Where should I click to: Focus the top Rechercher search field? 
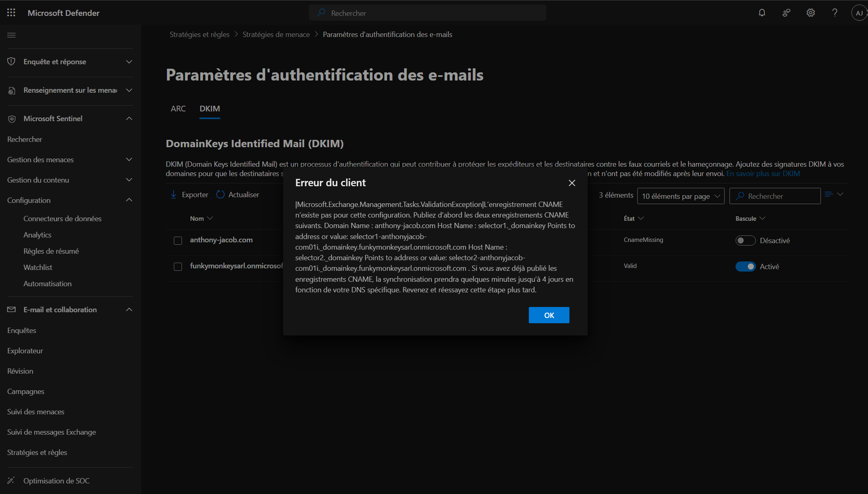[x=427, y=13]
